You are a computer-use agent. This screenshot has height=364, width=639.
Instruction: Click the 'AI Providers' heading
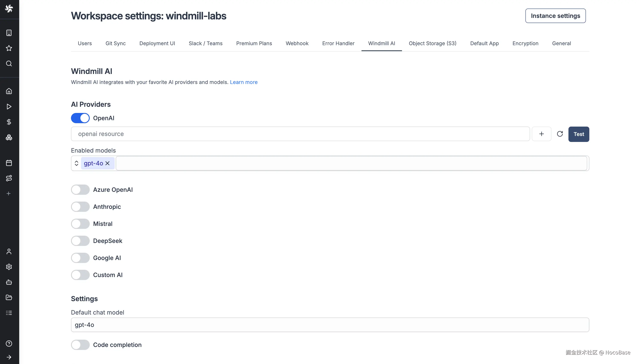click(x=91, y=104)
